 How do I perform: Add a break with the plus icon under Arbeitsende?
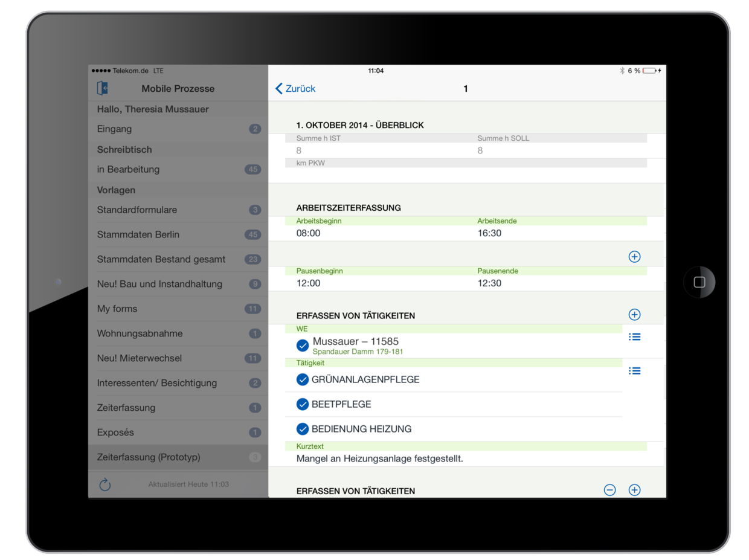634,256
